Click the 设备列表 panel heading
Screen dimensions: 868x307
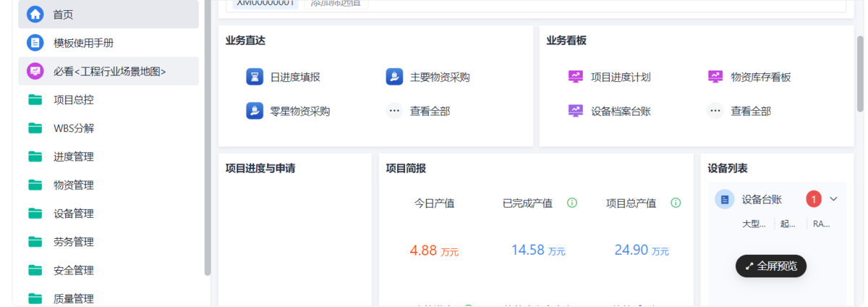pos(728,169)
